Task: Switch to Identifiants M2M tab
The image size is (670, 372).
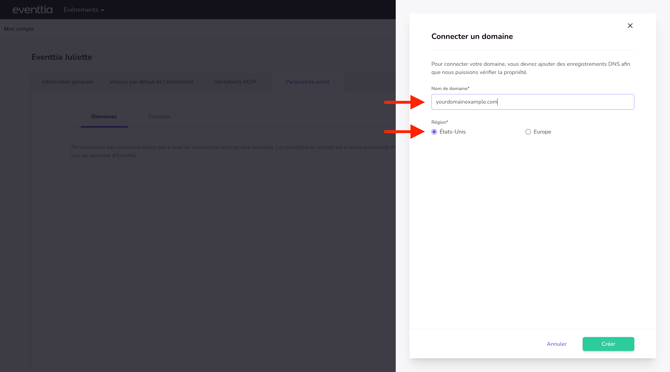Action: (235, 82)
